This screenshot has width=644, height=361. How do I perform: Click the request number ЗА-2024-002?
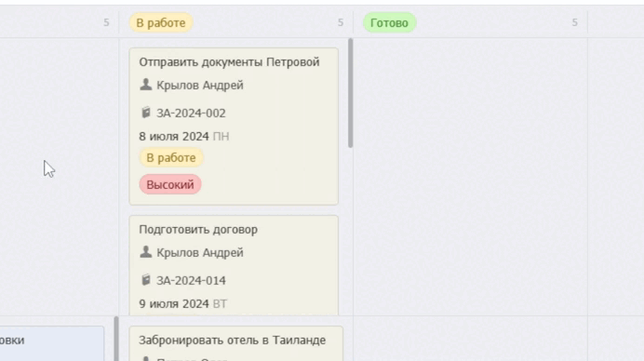coord(191,114)
